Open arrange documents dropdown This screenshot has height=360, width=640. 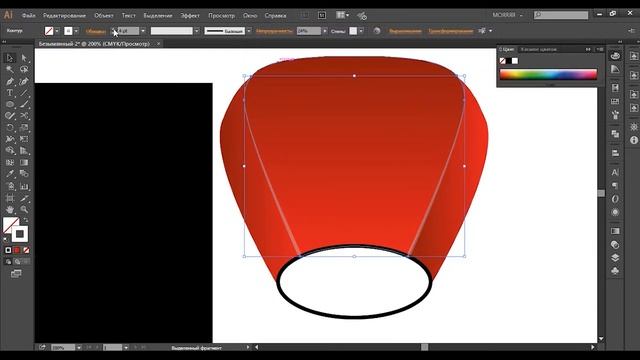pyautogui.click(x=342, y=15)
